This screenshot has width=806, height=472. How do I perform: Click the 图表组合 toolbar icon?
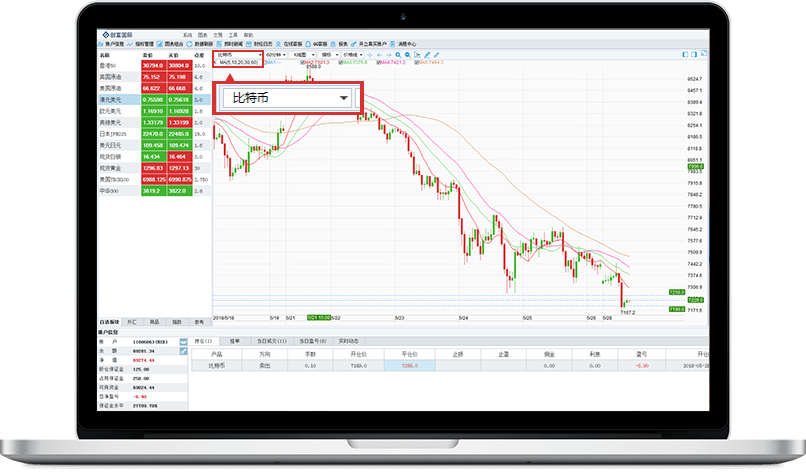[168, 44]
